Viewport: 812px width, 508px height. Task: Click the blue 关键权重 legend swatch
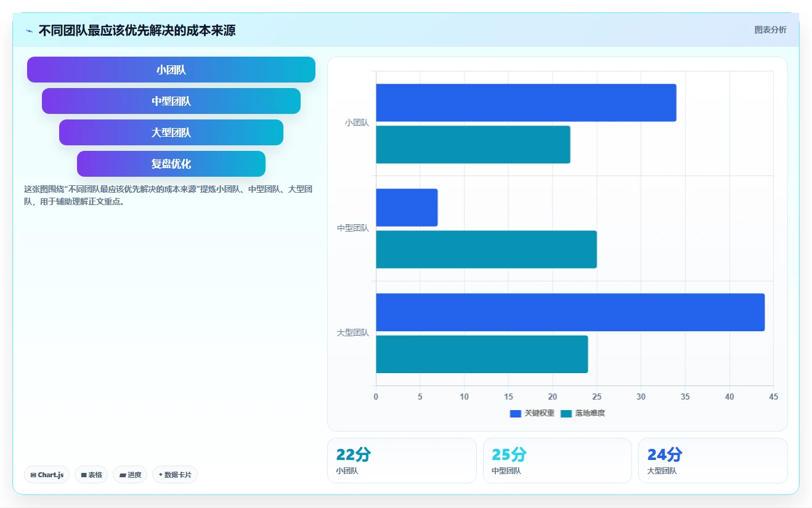(x=516, y=413)
